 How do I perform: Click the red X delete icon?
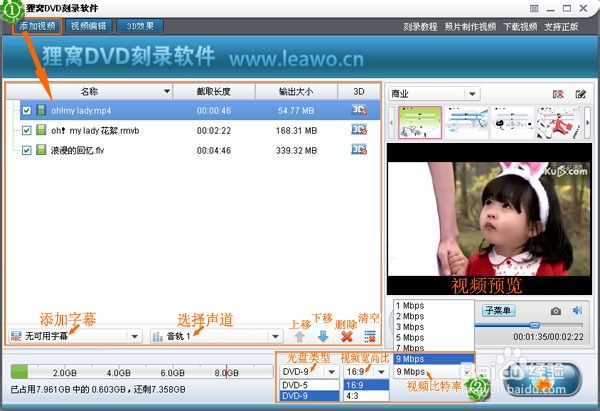[x=347, y=336]
